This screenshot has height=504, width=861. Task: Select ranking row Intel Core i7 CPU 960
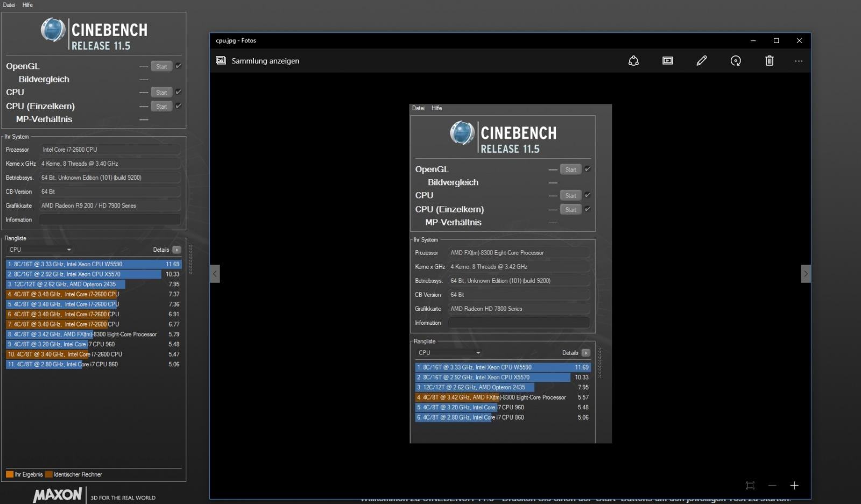point(94,344)
